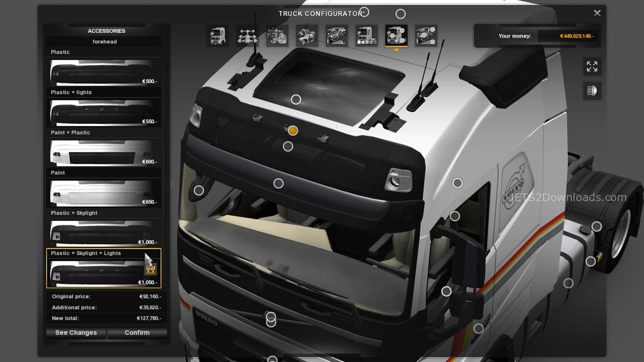Toggle the truck headlights icon
644x362 pixels.
click(x=592, y=90)
